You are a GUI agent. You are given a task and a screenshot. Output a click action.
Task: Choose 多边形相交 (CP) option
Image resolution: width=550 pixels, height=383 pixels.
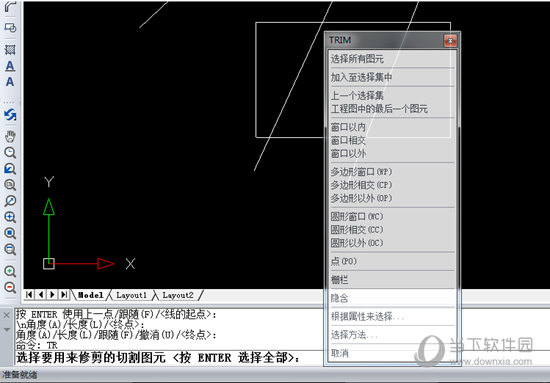392,185
